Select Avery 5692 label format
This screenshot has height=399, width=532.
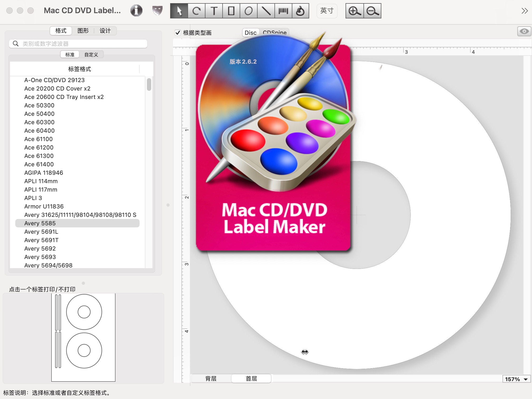tap(77, 248)
